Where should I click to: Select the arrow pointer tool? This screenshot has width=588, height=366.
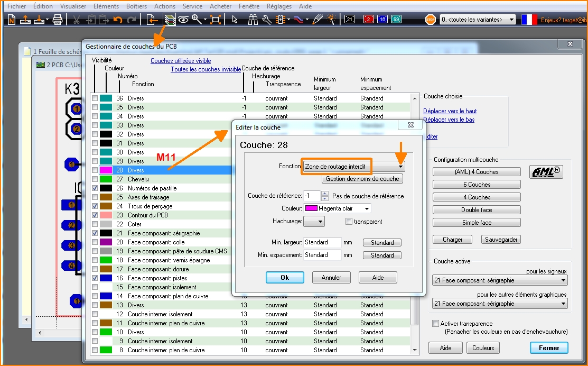235,20
